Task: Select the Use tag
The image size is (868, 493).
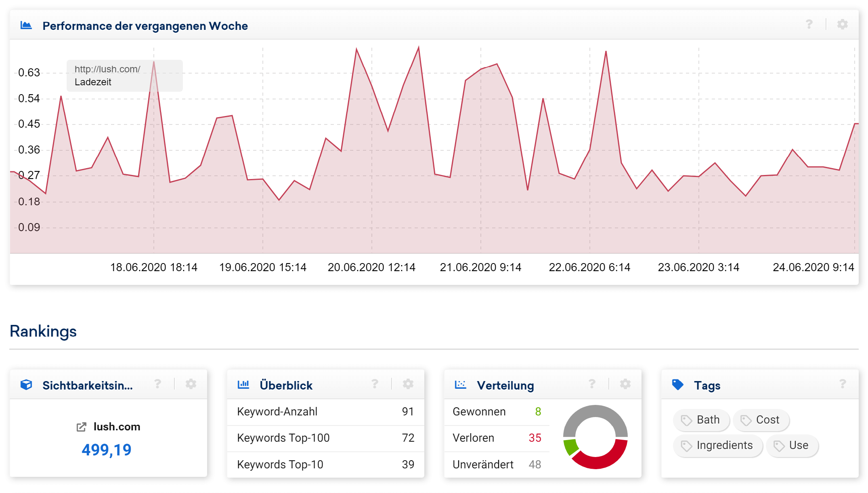Action: coord(792,445)
